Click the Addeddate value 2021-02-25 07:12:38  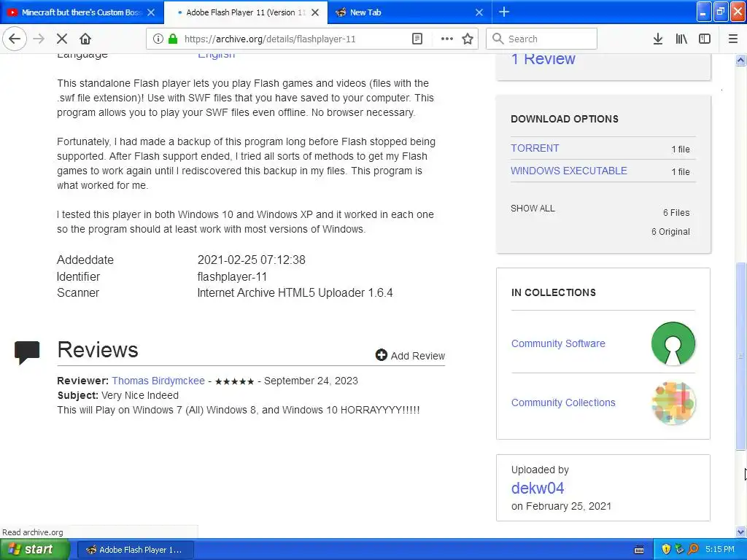251,260
